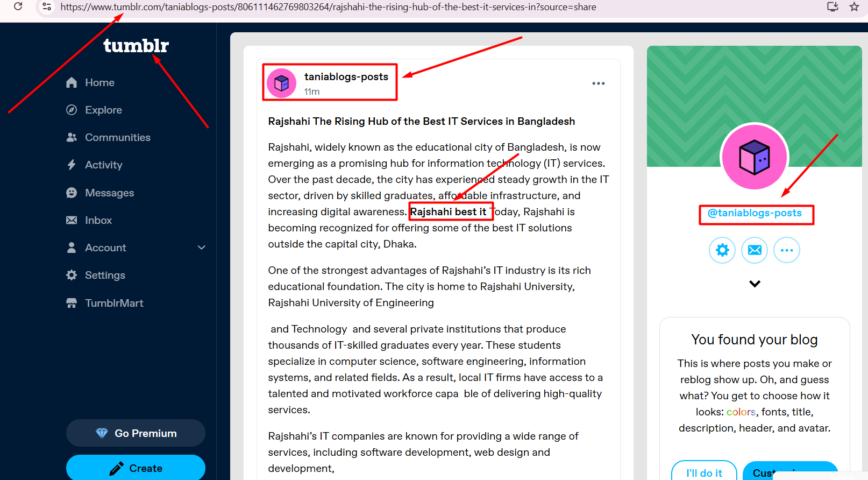Click the Tumblr logo
This screenshot has height=480, width=868.
point(136,46)
